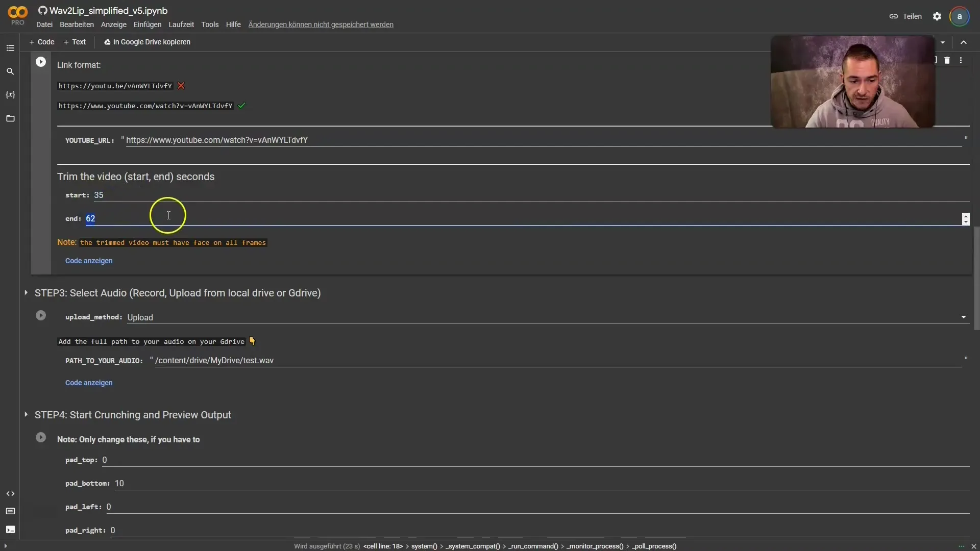Open the Bearbeiten menu
Viewport: 980px width, 551px height.
(77, 24)
